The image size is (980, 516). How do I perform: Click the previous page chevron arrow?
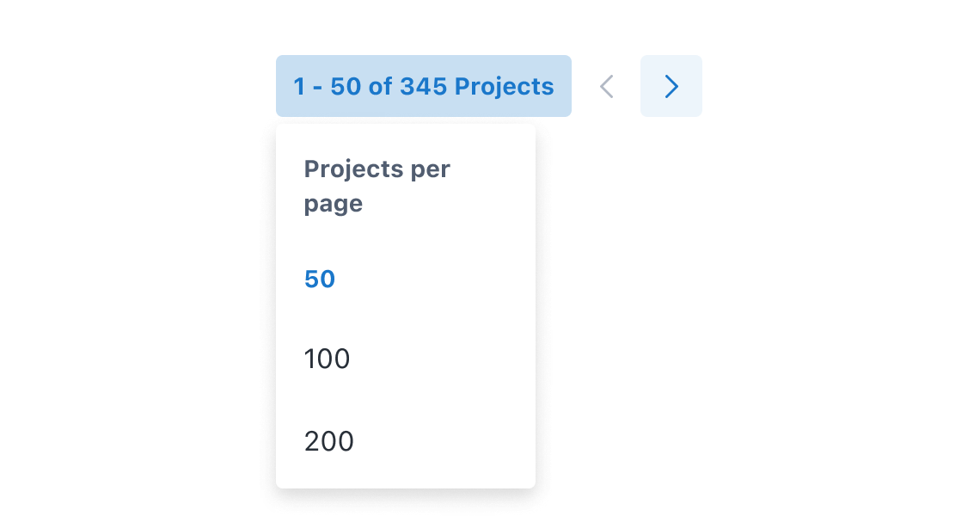point(607,86)
